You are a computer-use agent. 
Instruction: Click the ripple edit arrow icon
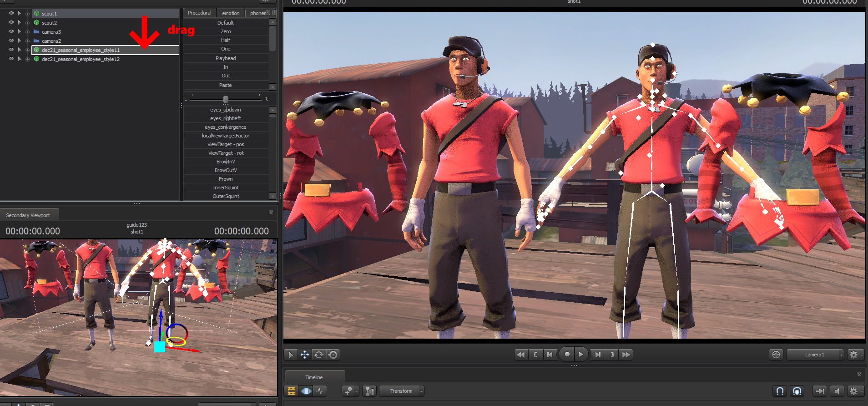tap(820, 391)
